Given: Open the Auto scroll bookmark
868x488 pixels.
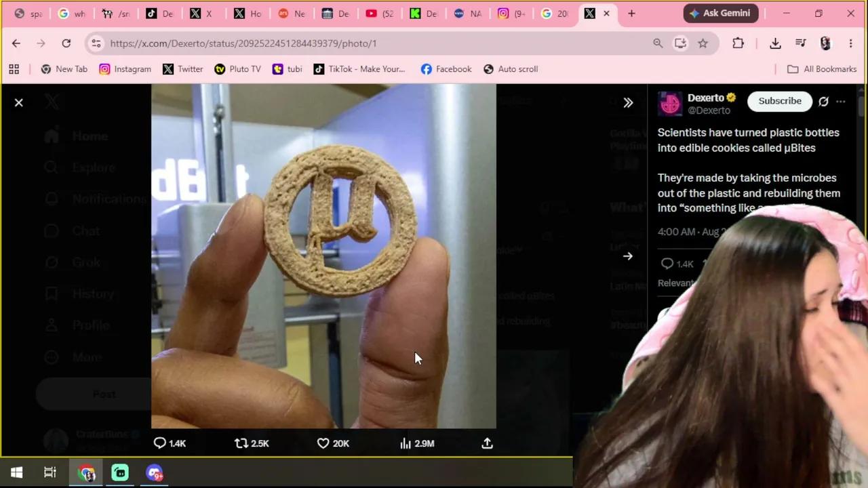Looking at the screenshot, I should coord(511,69).
